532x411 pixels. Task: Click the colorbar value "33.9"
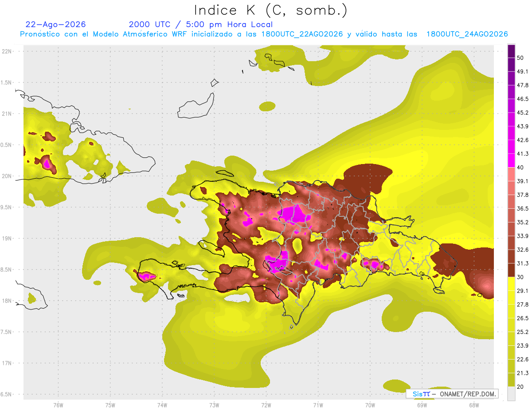coord(523,236)
